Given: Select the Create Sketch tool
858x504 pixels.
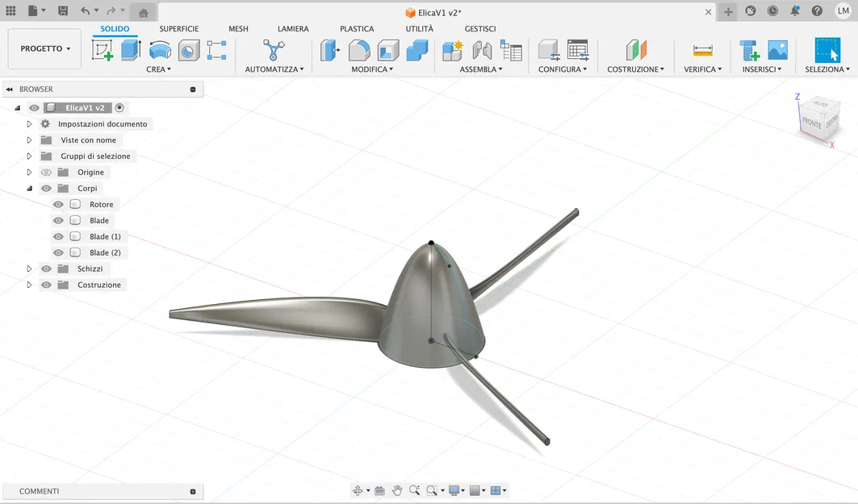Looking at the screenshot, I should [101, 50].
